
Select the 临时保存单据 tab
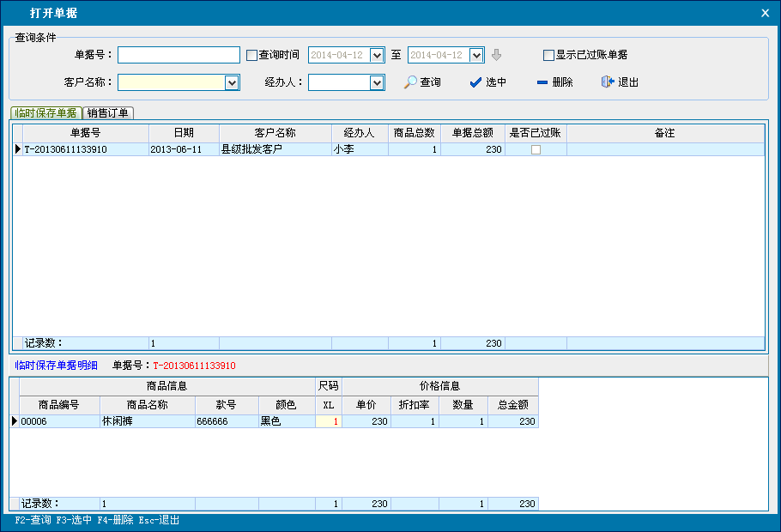(45, 113)
